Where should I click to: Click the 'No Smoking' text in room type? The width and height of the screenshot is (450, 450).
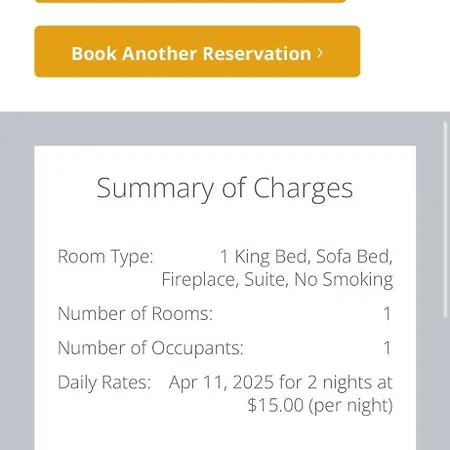[x=344, y=279]
